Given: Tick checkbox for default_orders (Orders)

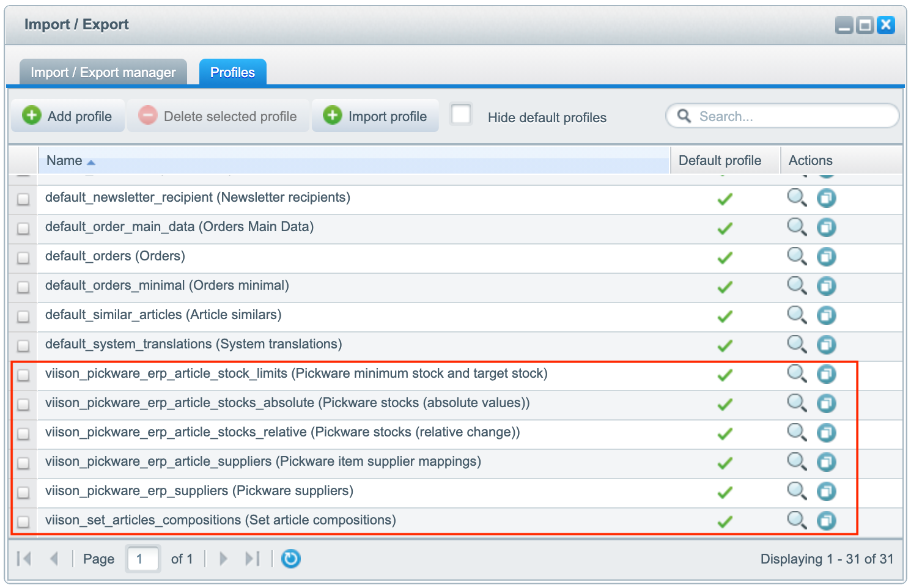Looking at the screenshot, I should pyautogui.click(x=23, y=258).
